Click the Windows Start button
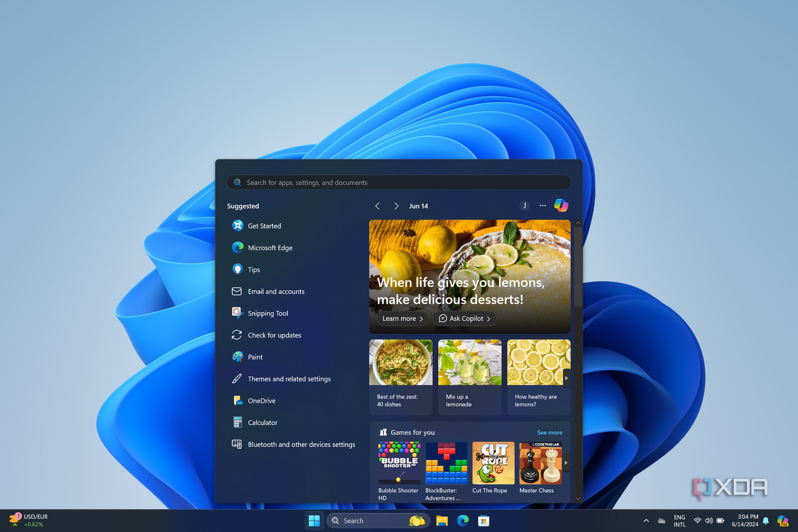 [x=314, y=521]
